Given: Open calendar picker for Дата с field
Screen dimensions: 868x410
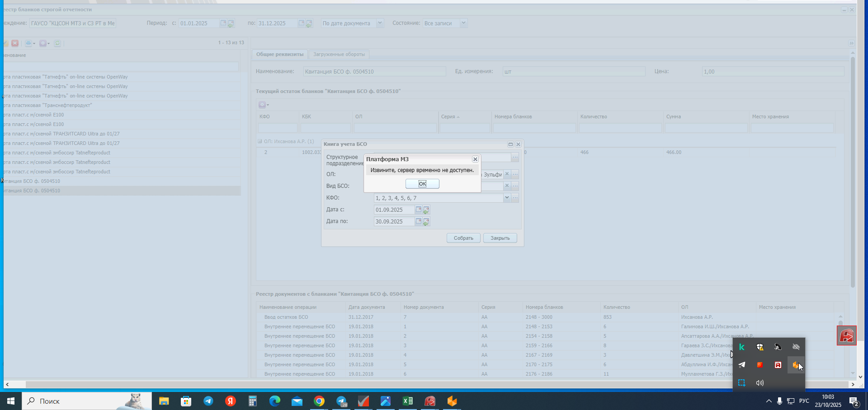Looking at the screenshot, I should click(419, 210).
